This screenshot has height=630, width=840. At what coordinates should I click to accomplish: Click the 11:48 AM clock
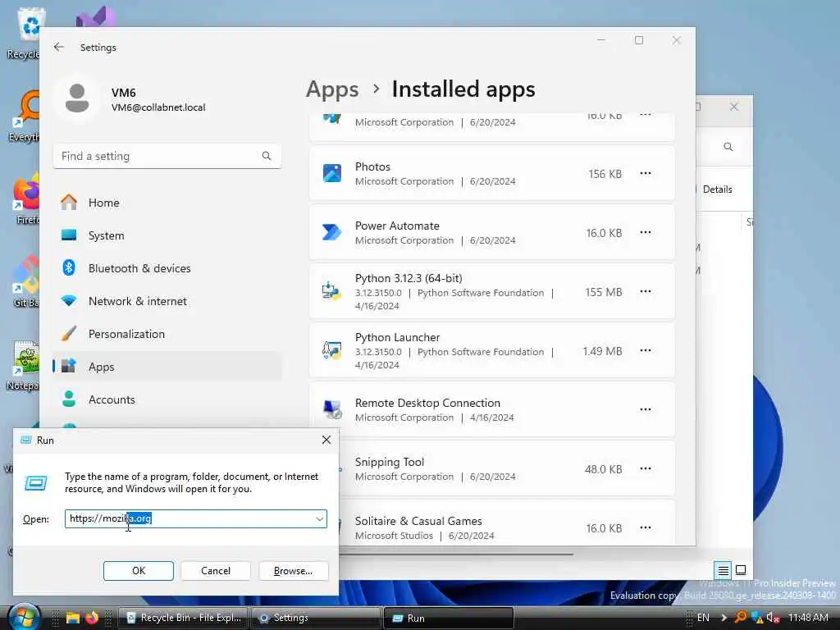[x=808, y=618]
